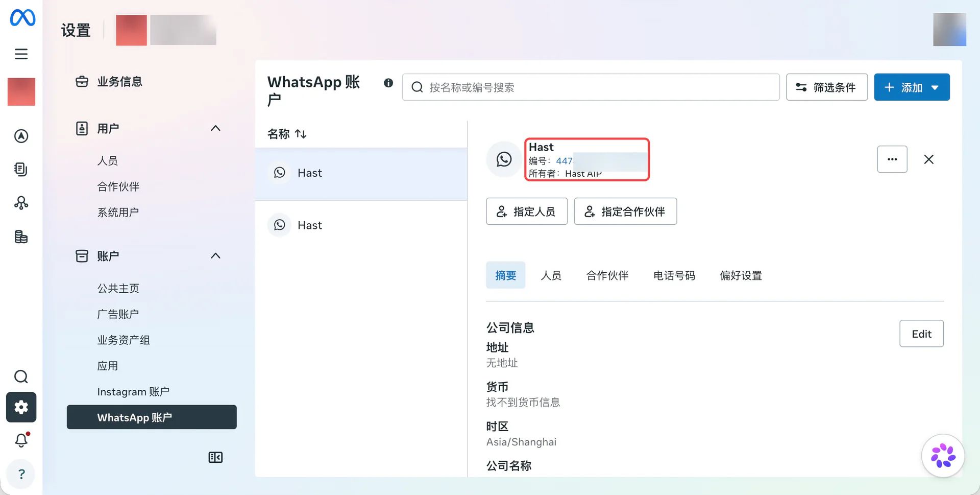Collapse the 用户 section chevron

point(215,128)
